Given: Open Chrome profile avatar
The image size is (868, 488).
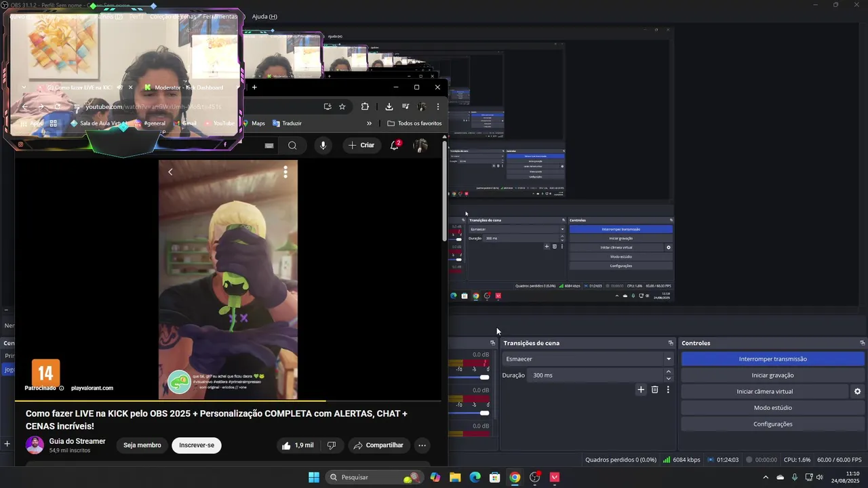Looking at the screenshot, I should (422, 106).
